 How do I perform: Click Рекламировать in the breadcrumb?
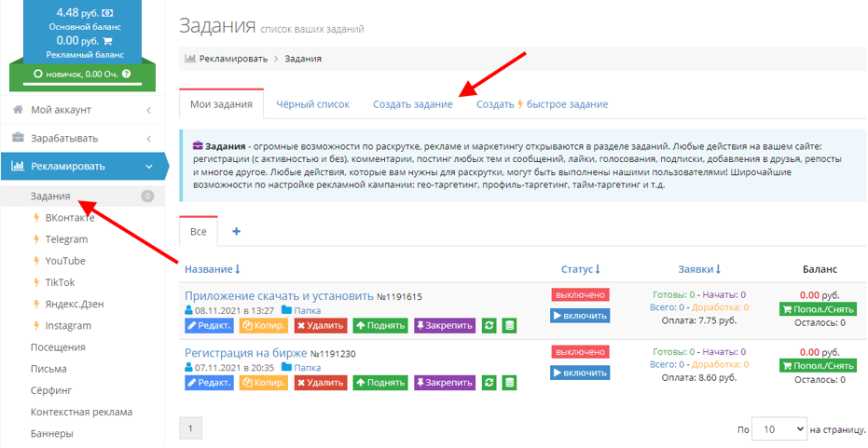pyautogui.click(x=233, y=58)
